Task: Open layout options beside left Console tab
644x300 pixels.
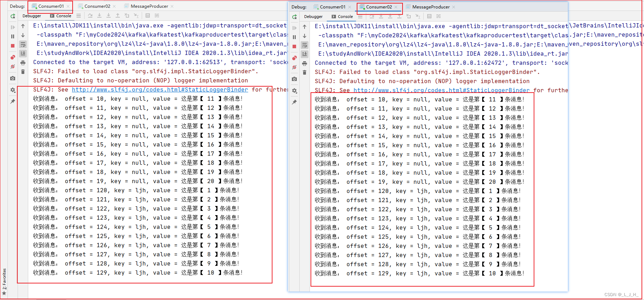Action: 79,15
